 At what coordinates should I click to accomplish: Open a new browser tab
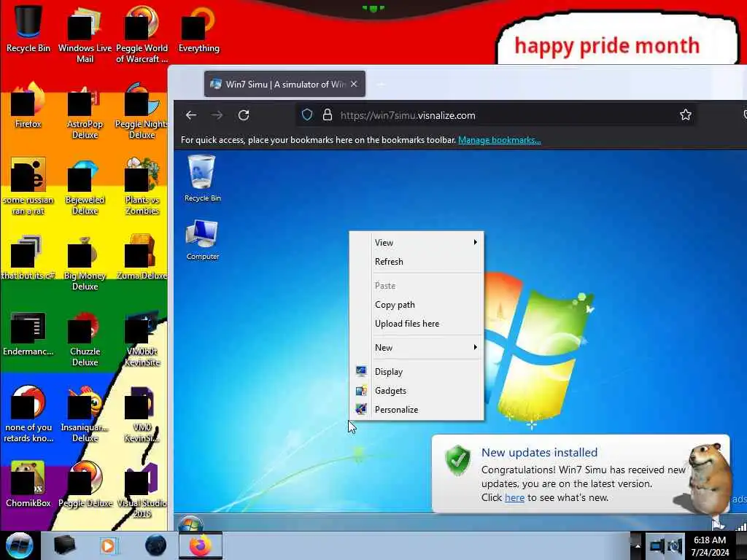[x=381, y=85]
